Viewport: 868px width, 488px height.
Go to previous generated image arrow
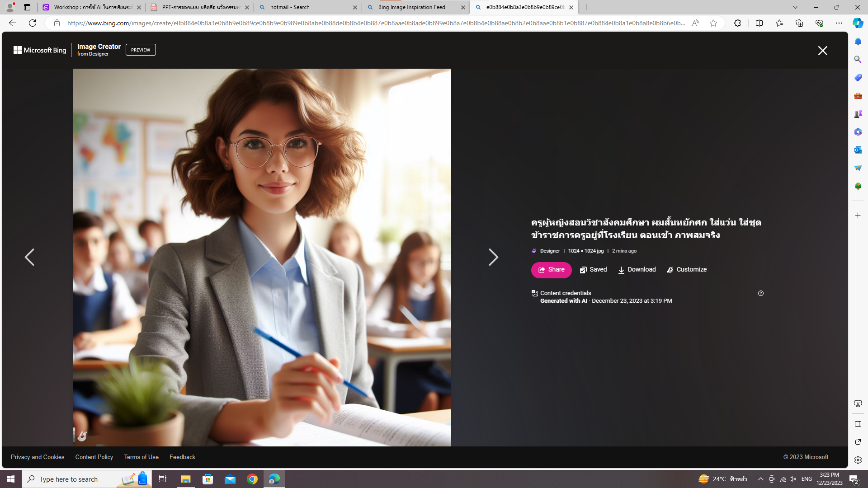tap(29, 257)
